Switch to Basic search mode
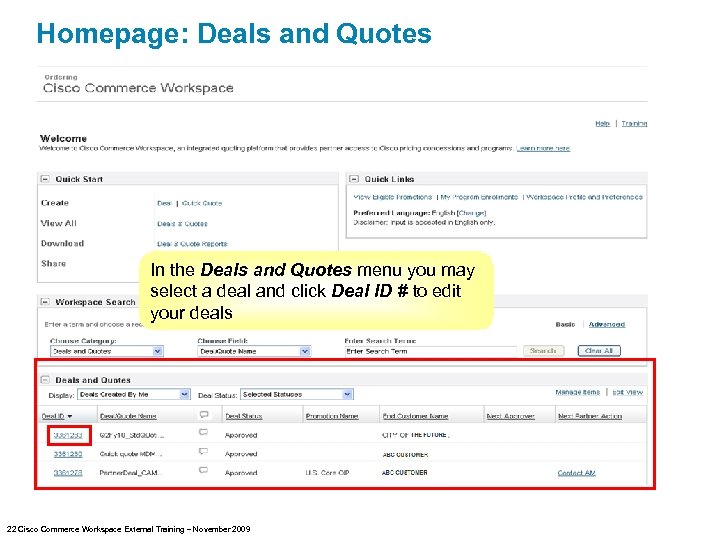 point(565,325)
